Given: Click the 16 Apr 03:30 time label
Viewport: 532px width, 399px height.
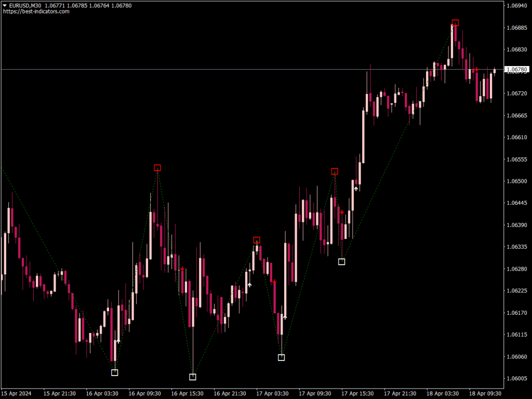Looking at the screenshot, I should coord(102,394).
